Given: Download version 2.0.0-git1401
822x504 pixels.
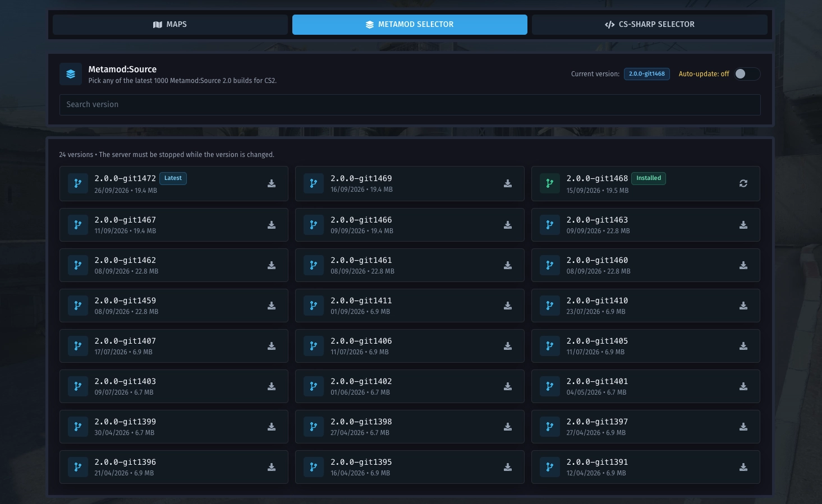Looking at the screenshot, I should coord(743,386).
